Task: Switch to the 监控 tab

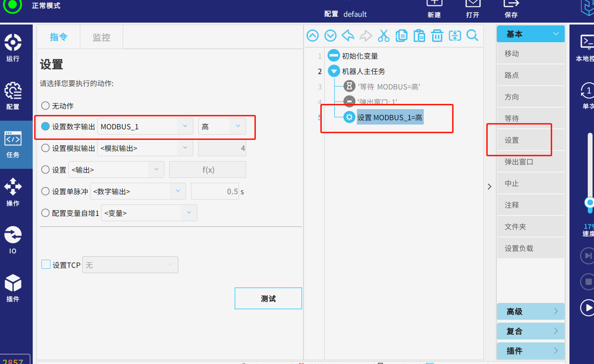Action: click(101, 38)
